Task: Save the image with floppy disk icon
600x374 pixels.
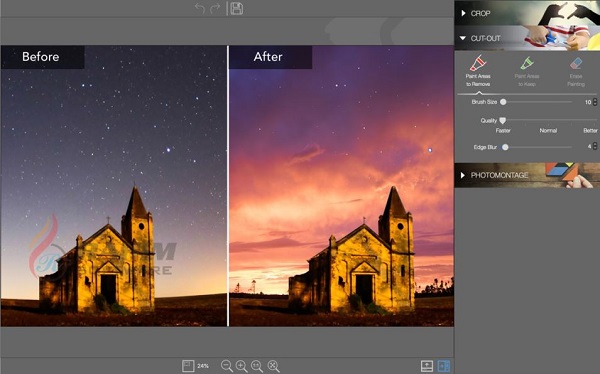Action: [236, 8]
